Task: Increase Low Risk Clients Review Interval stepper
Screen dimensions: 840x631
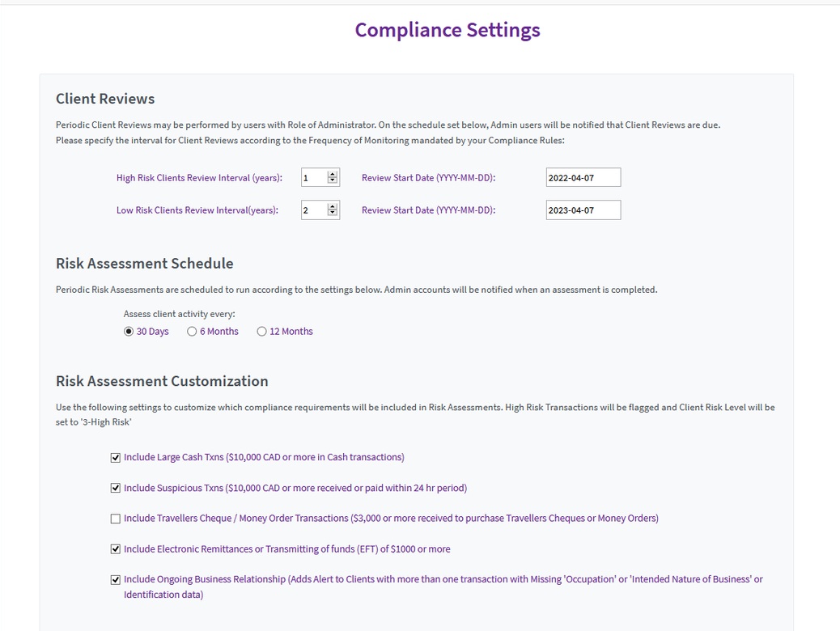Action: 333,207
